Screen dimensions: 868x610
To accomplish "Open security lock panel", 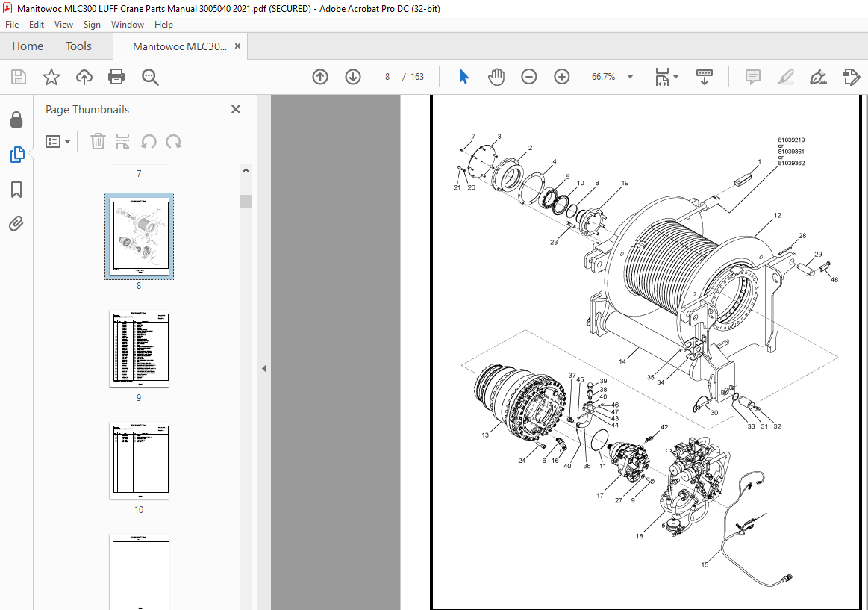I will (16, 119).
